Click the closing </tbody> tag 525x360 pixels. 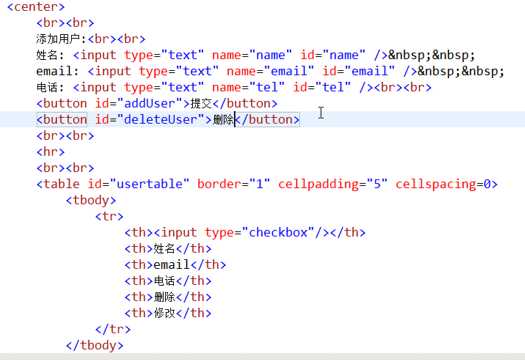(94, 345)
